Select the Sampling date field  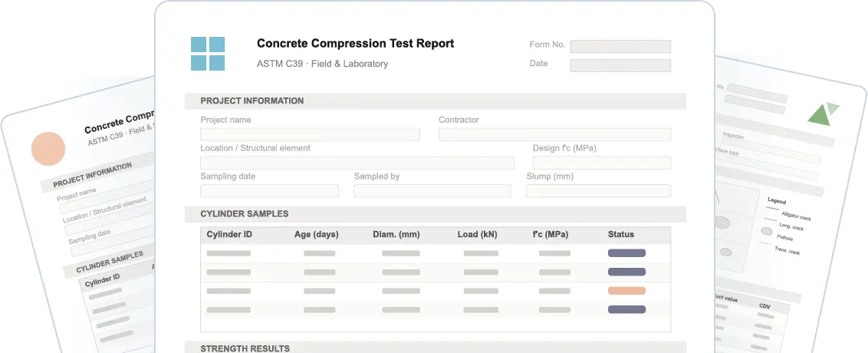pyautogui.click(x=269, y=191)
